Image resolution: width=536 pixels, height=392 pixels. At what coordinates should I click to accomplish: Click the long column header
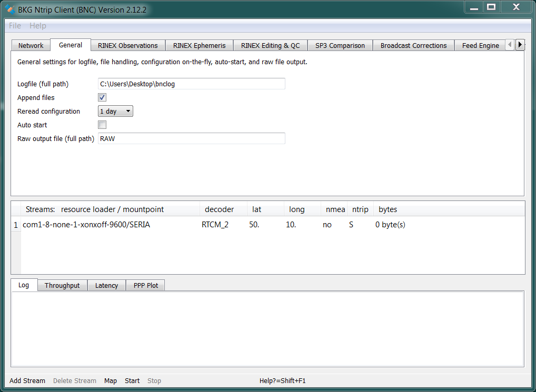(302, 209)
